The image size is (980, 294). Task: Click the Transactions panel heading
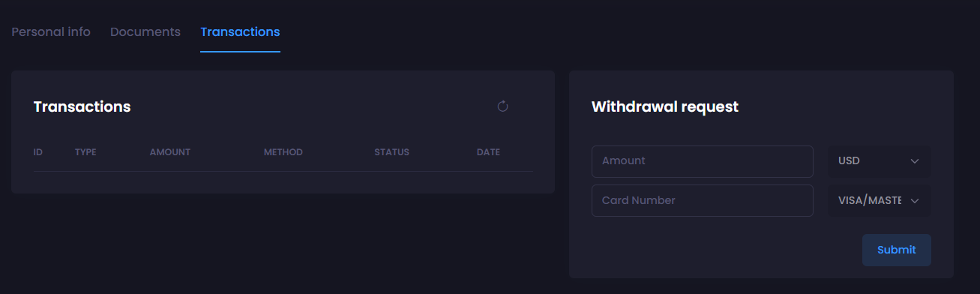(82, 106)
